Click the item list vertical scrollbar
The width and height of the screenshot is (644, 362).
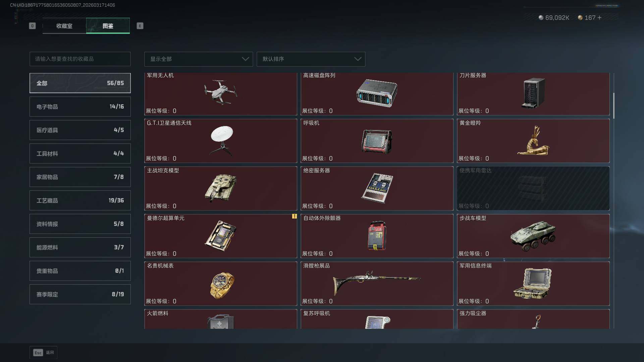pyautogui.click(x=614, y=106)
